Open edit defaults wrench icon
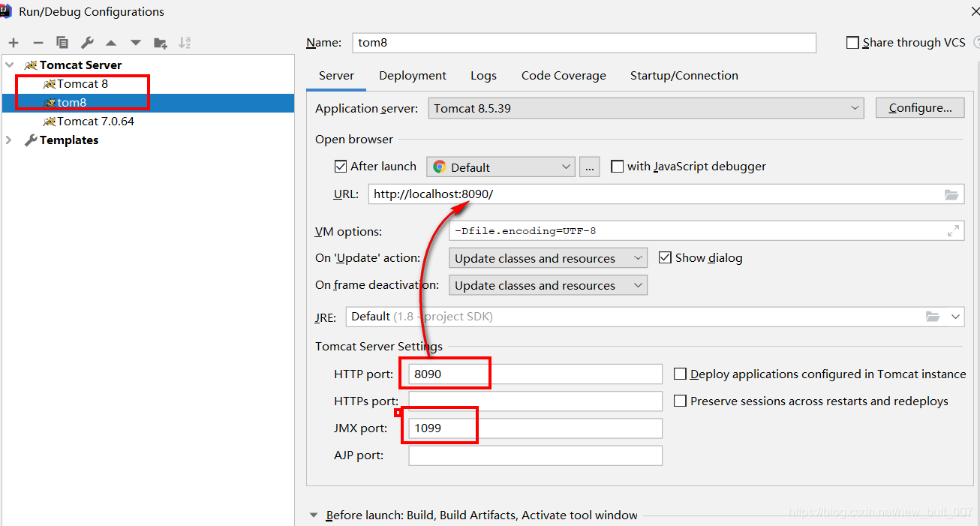 (87, 43)
